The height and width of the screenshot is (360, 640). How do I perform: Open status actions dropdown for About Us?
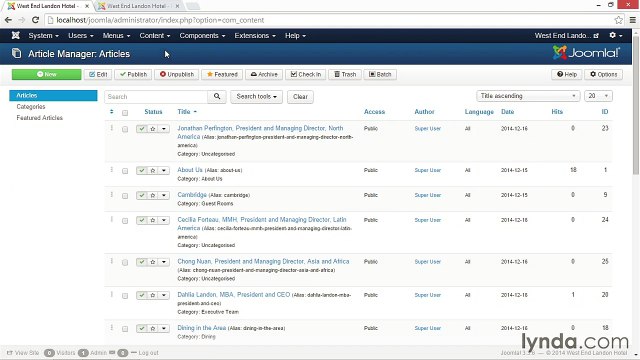[164, 170]
